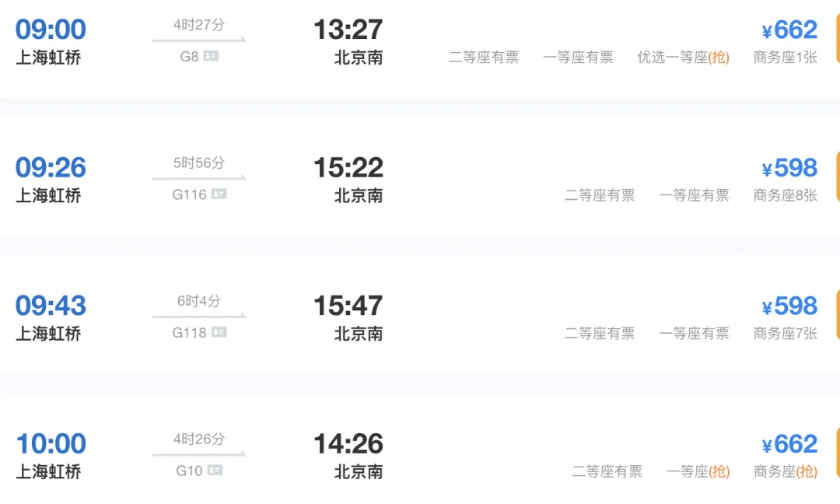Select 优选一等座(抢) on the G8 train
The width and height of the screenshot is (840, 504).
683,57
